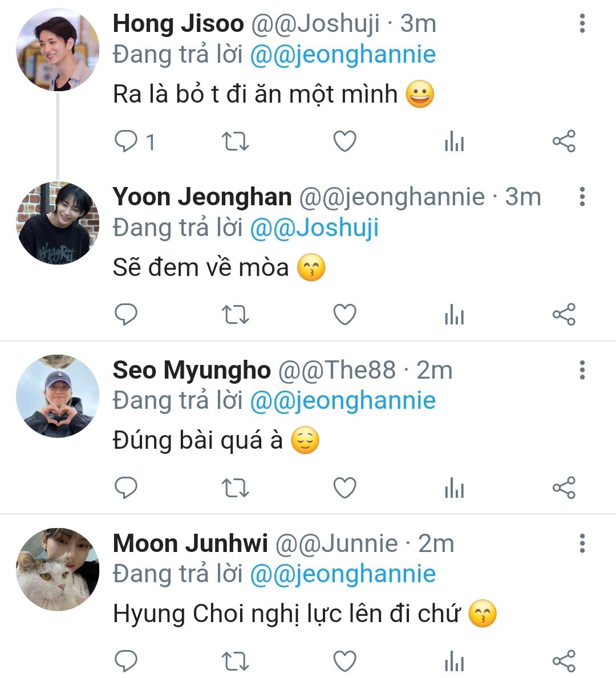Screen dimensions: 616x678
Task: Share Yoon Jeonghan's reply
Action: 564,314
